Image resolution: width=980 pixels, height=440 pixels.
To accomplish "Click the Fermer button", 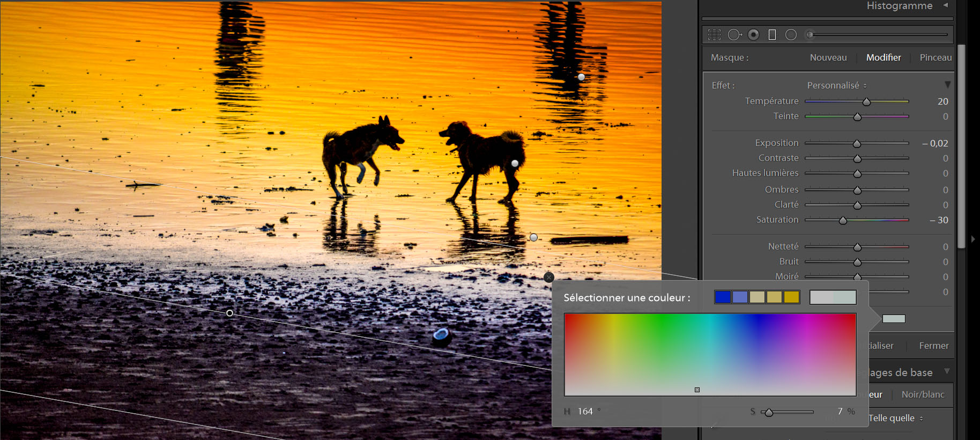I will (x=933, y=346).
